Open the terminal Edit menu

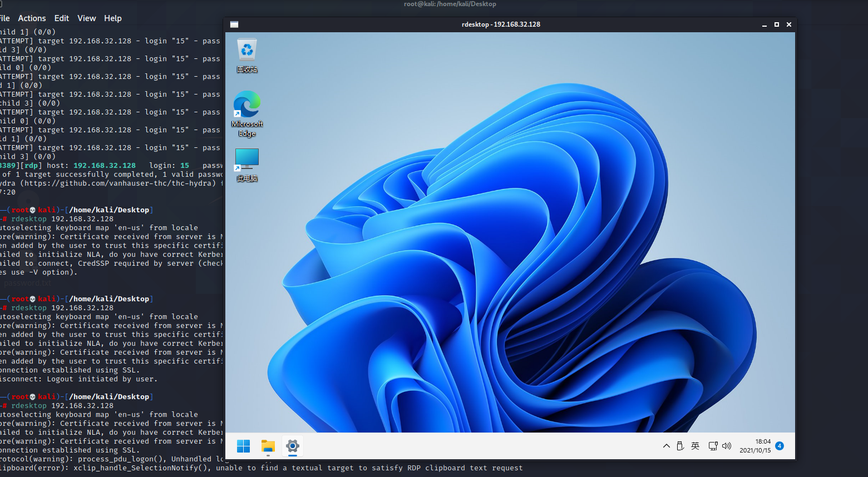point(62,18)
